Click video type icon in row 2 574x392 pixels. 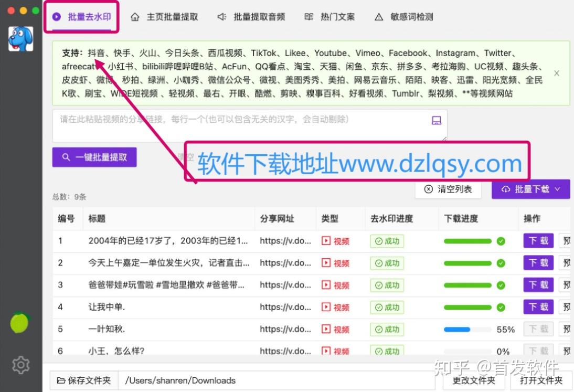[326, 263]
